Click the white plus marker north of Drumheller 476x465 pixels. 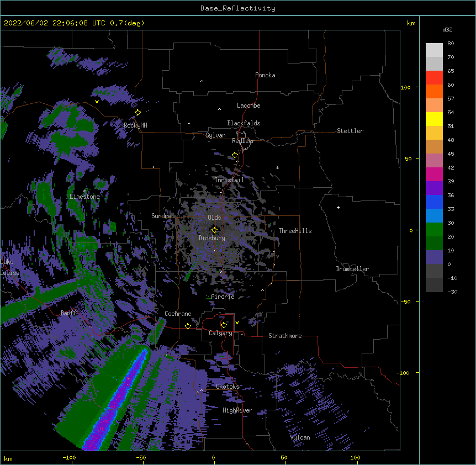click(x=338, y=207)
